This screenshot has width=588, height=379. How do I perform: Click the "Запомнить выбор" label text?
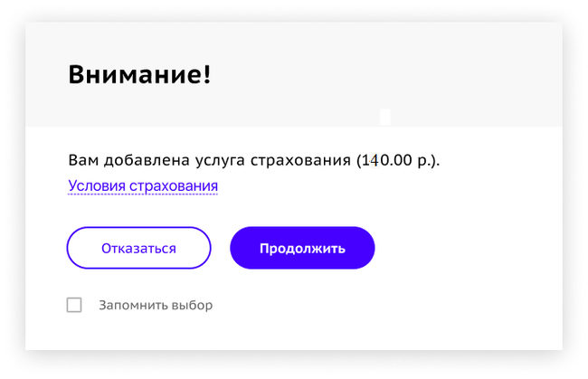(x=156, y=306)
